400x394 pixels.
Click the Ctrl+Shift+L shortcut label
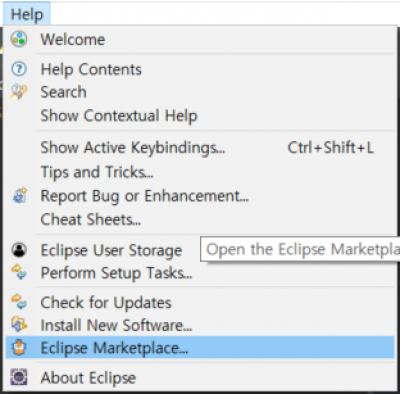tap(330, 147)
